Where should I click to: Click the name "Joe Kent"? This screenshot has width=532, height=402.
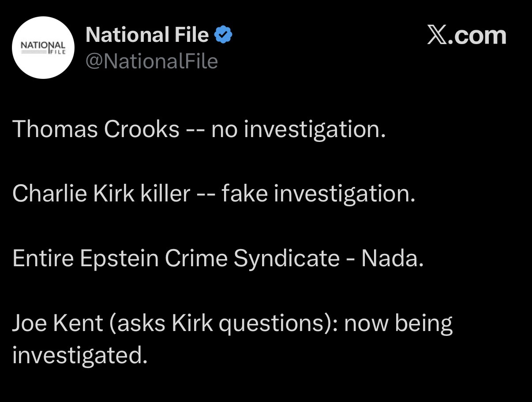tap(58, 323)
